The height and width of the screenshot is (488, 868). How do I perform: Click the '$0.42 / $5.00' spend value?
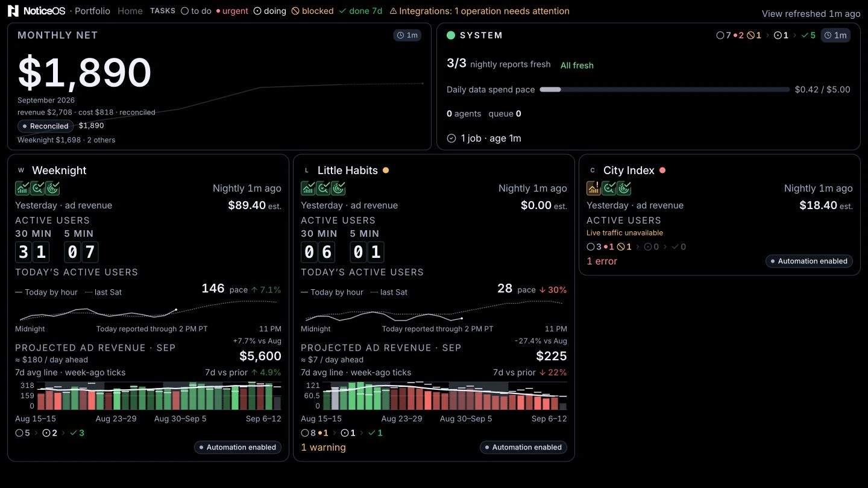point(822,89)
